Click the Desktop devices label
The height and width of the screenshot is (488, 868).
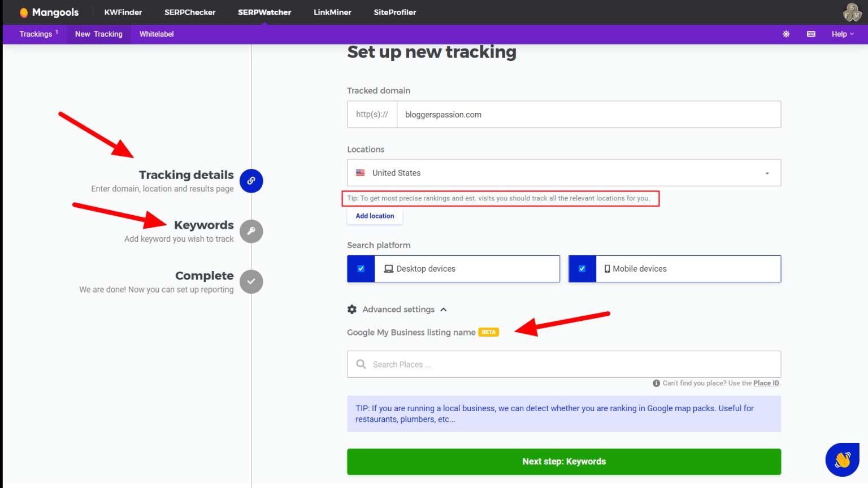coord(426,269)
